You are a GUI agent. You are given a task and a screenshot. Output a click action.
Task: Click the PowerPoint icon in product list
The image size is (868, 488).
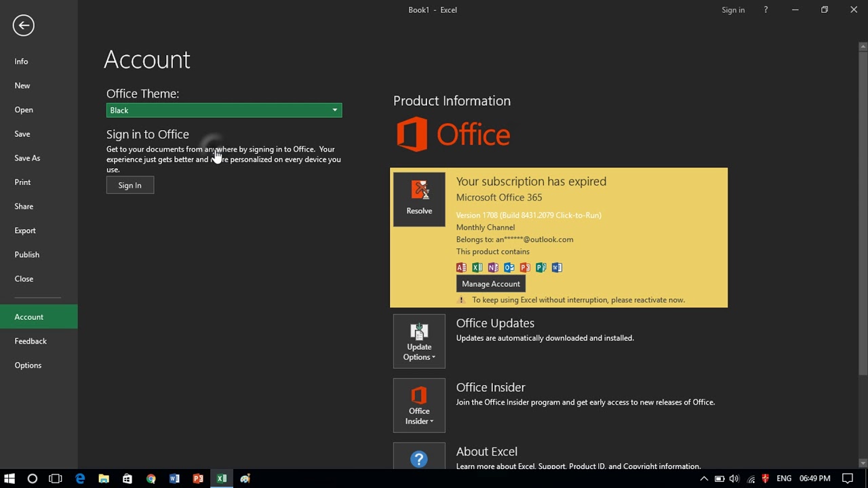click(525, 268)
